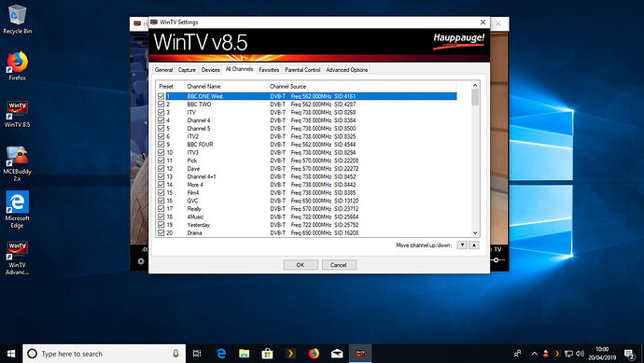The width and height of the screenshot is (644, 363).
Task: Open Firefox from the taskbar
Action: point(314,354)
